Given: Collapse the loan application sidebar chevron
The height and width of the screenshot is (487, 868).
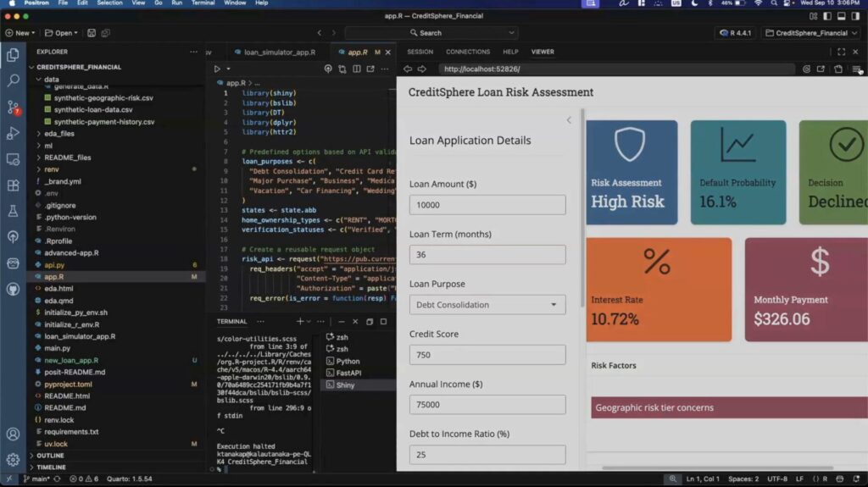Looking at the screenshot, I should tap(569, 120).
